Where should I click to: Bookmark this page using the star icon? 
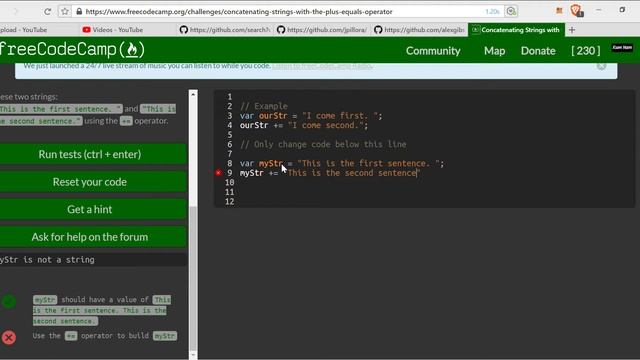(64, 11)
